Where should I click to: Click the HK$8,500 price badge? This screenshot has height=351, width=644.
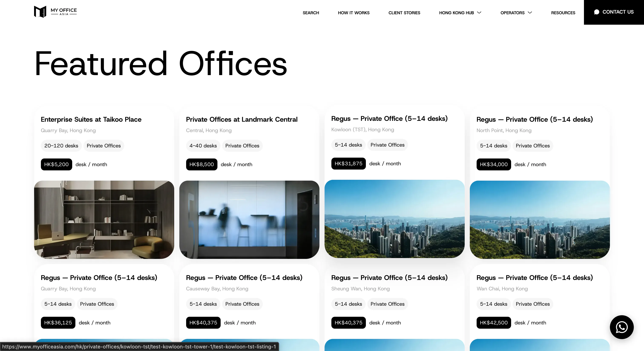coord(201,164)
